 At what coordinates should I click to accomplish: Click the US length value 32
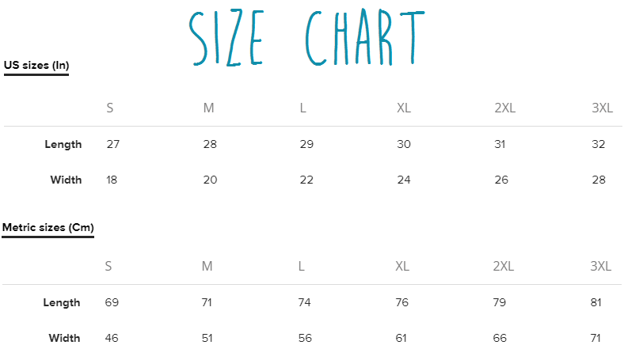tap(599, 144)
